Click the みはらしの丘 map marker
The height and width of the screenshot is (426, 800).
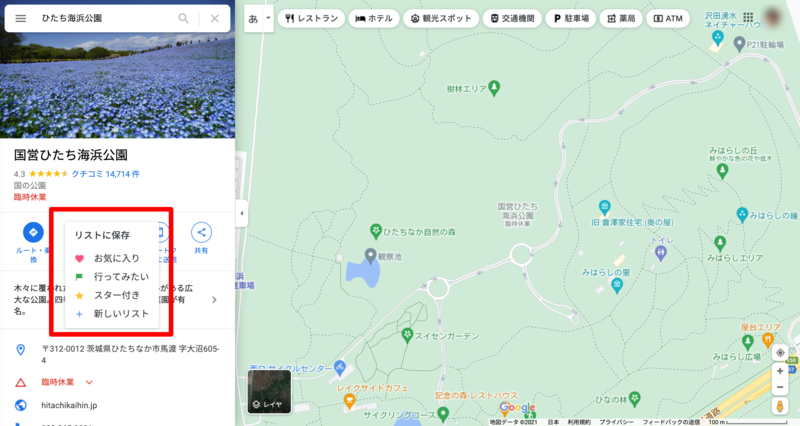722,171
